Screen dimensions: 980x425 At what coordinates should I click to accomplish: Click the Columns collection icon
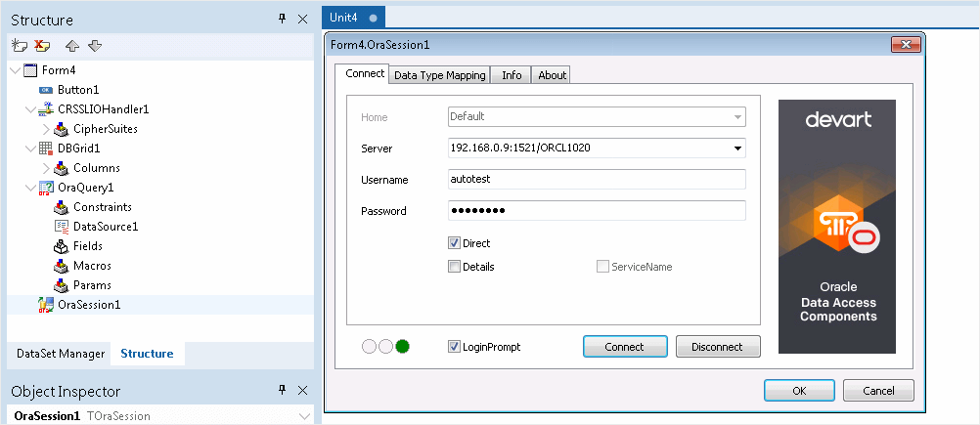(62, 168)
